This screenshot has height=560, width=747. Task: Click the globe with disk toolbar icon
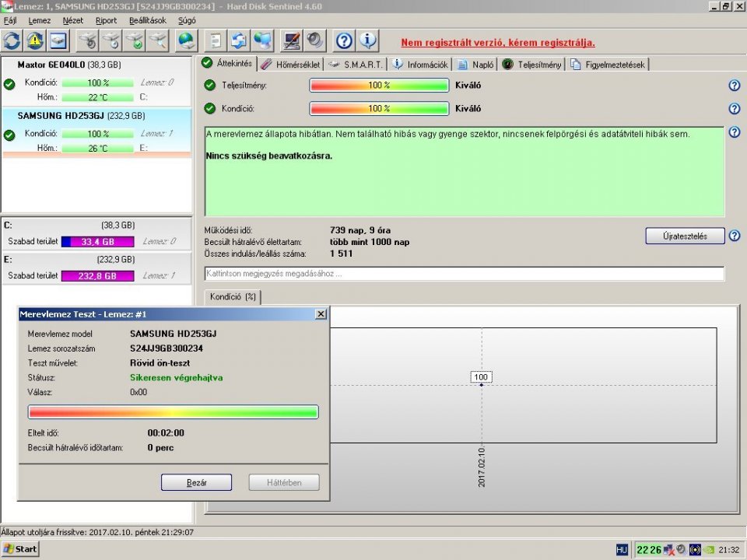click(186, 41)
